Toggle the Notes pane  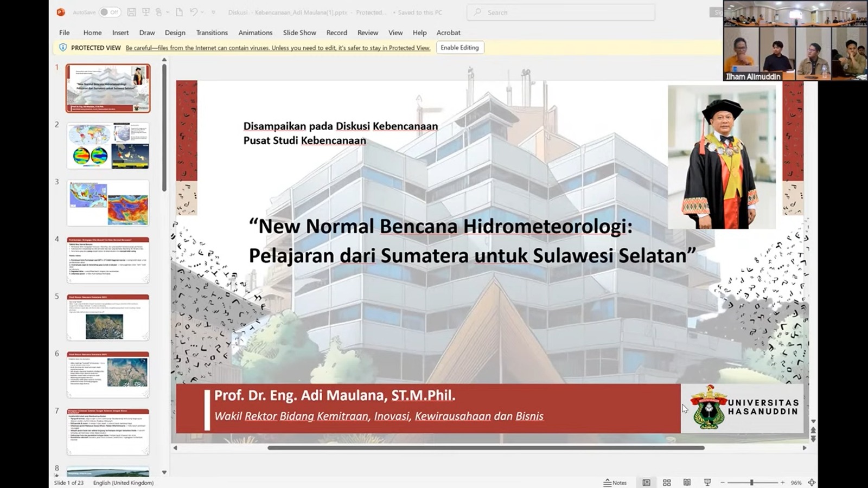615,483
